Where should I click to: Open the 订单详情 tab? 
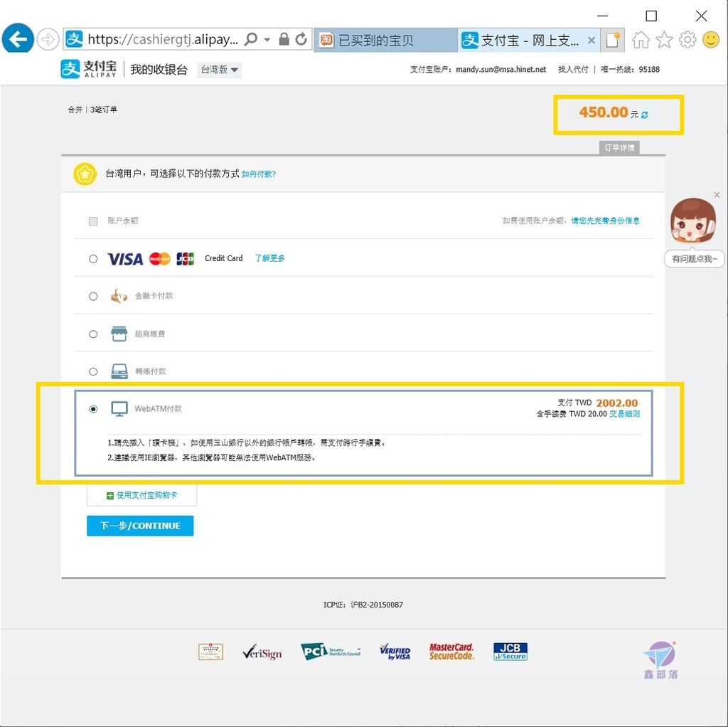point(619,148)
